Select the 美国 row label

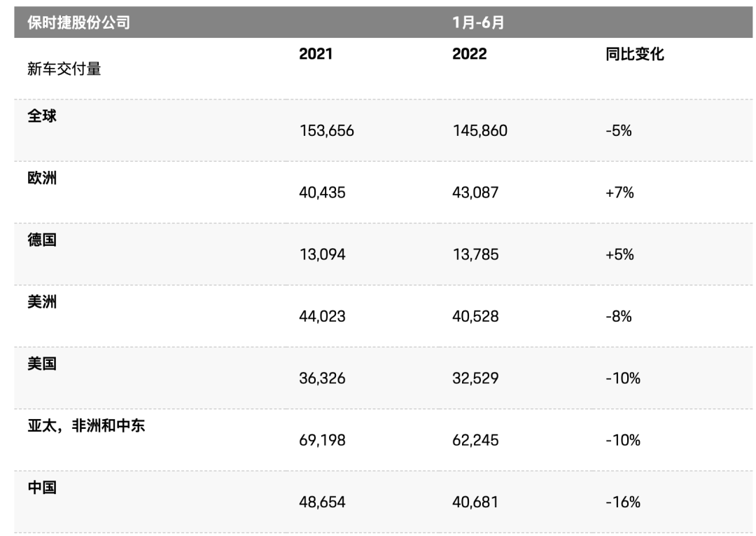tap(42, 364)
